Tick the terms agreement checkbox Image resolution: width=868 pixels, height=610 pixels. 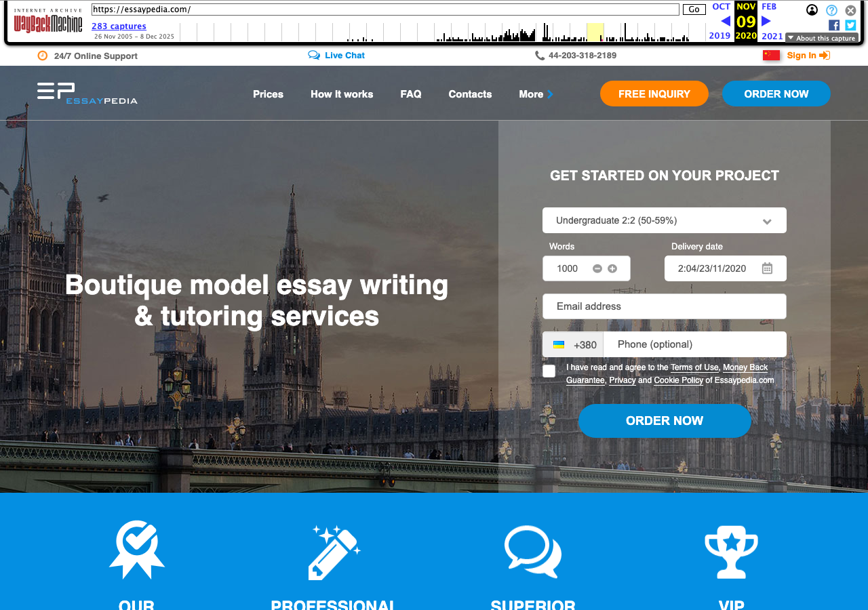click(x=549, y=371)
